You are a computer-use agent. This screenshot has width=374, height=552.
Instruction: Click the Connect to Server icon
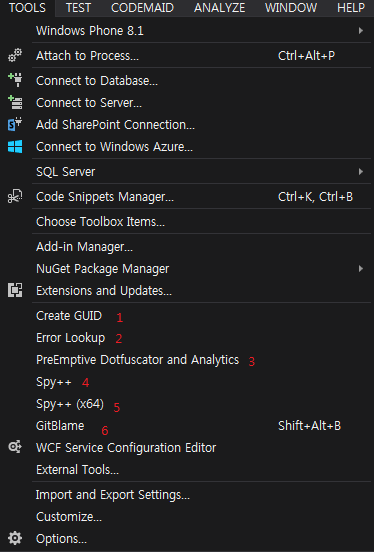[15, 102]
